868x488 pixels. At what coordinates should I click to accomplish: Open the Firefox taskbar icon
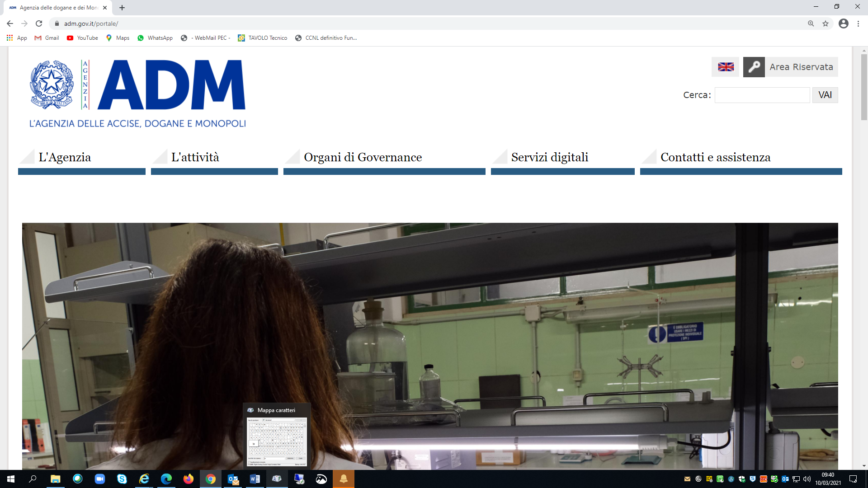coord(189,479)
